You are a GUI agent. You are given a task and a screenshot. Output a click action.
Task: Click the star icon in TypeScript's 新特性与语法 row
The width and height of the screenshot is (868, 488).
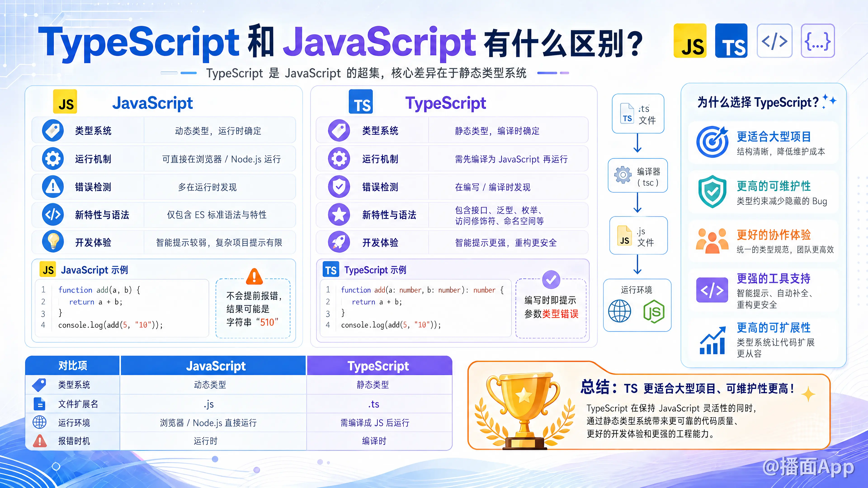coord(339,215)
